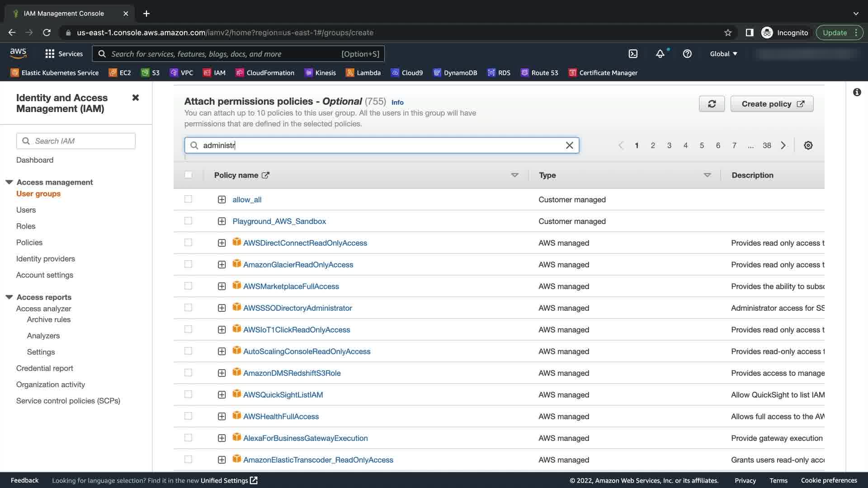The height and width of the screenshot is (488, 868).
Task: Open the notifications bell
Action: [660, 54]
